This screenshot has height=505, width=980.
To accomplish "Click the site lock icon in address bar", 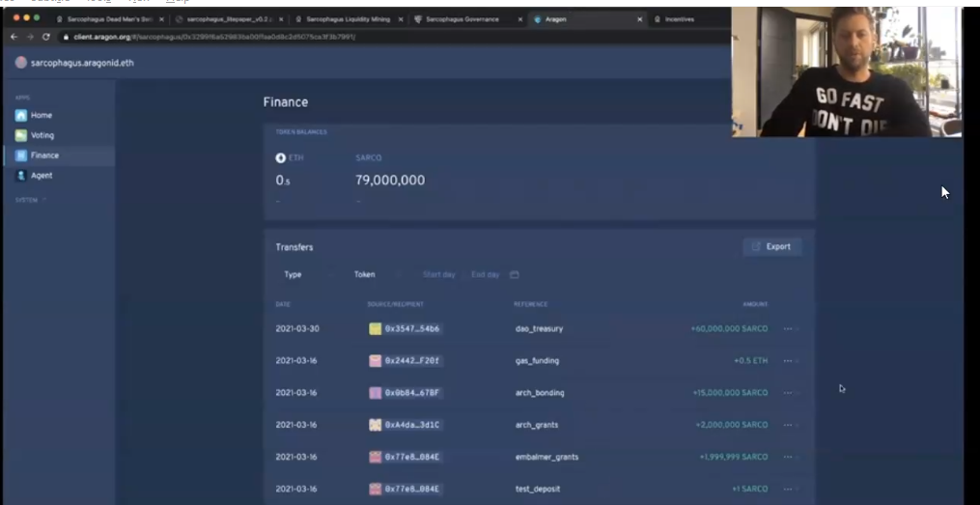I will point(65,37).
